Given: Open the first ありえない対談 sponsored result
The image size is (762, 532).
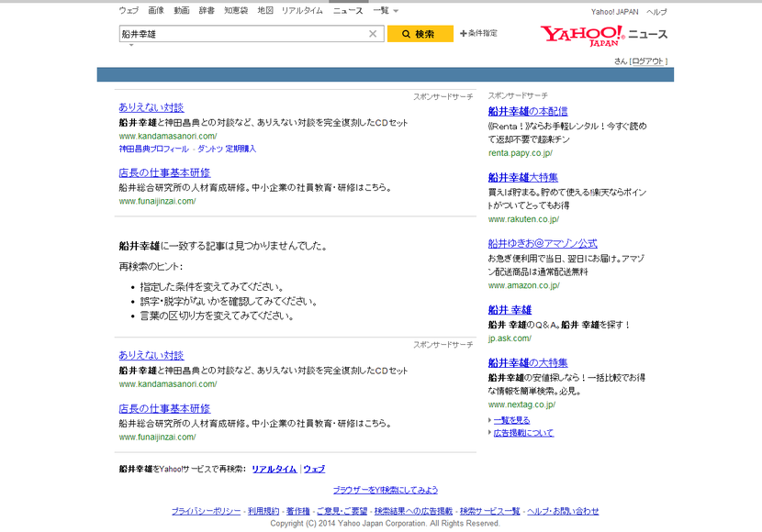Looking at the screenshot, I should (x=151, y=107).
